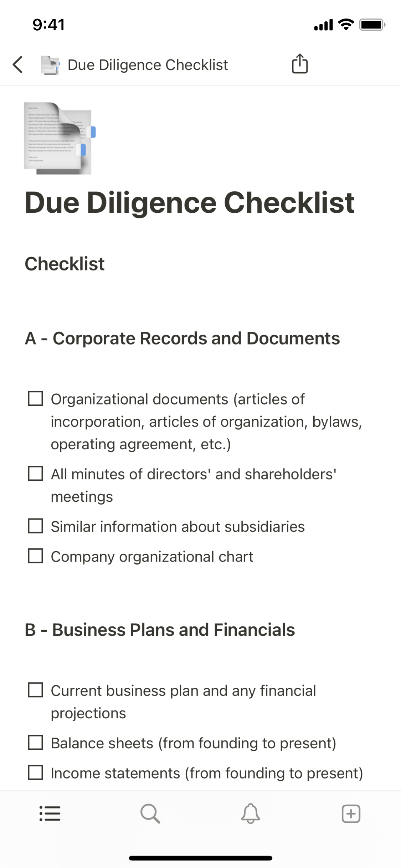Tap the Due Diligence Checklist breadcrumb title
The height and width of the screenshot is (868, 401).
click(x=148, y=65)
